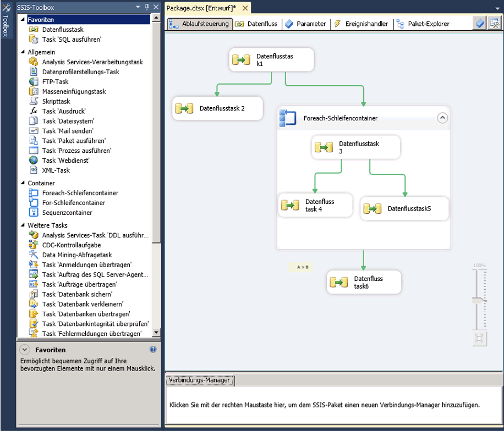Collapse the Allgemein toolbox section
Screen dimensions: 504x431
22,52
